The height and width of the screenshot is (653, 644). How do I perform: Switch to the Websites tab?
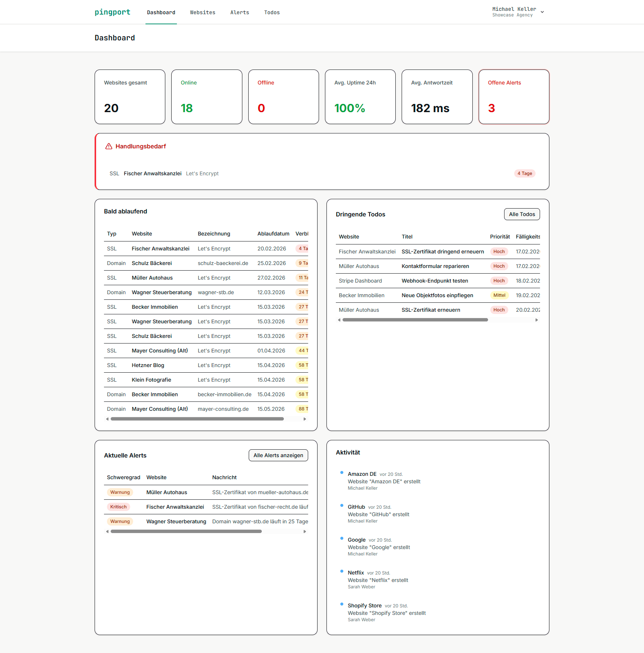pos(203,12)
